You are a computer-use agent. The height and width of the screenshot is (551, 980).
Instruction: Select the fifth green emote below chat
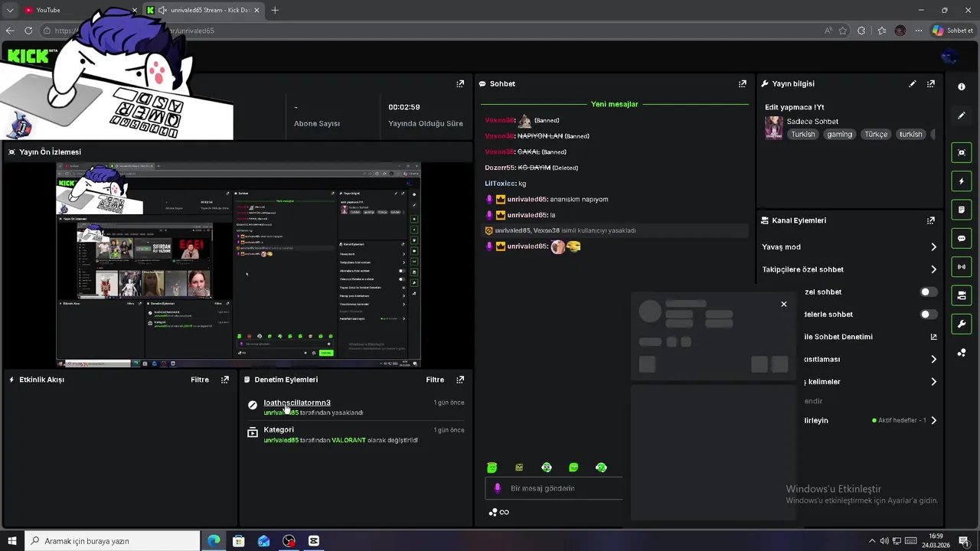601,468
